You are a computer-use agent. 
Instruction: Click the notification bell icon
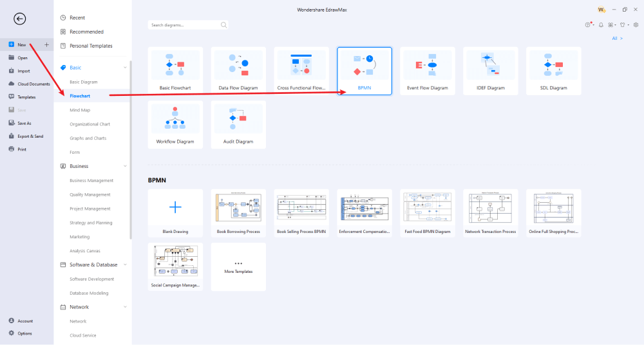(601, 25)
